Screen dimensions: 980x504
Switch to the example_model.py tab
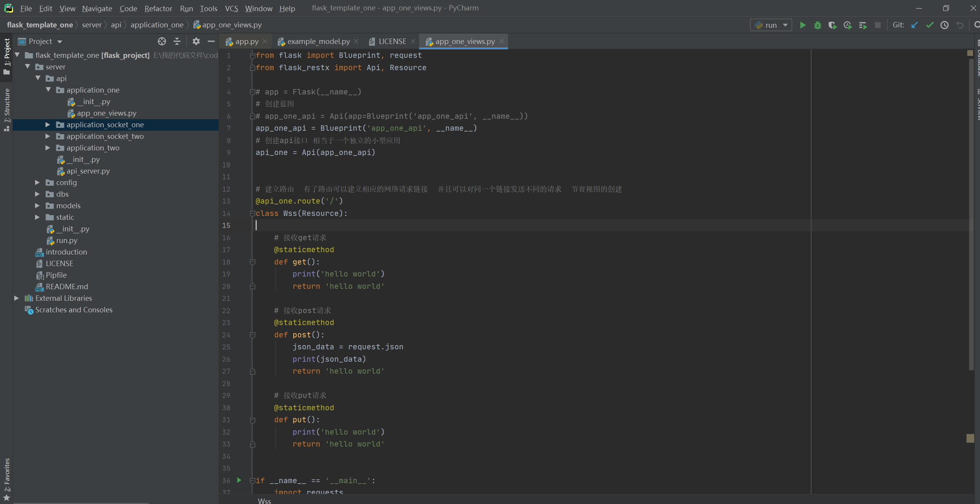pos(318,41)
